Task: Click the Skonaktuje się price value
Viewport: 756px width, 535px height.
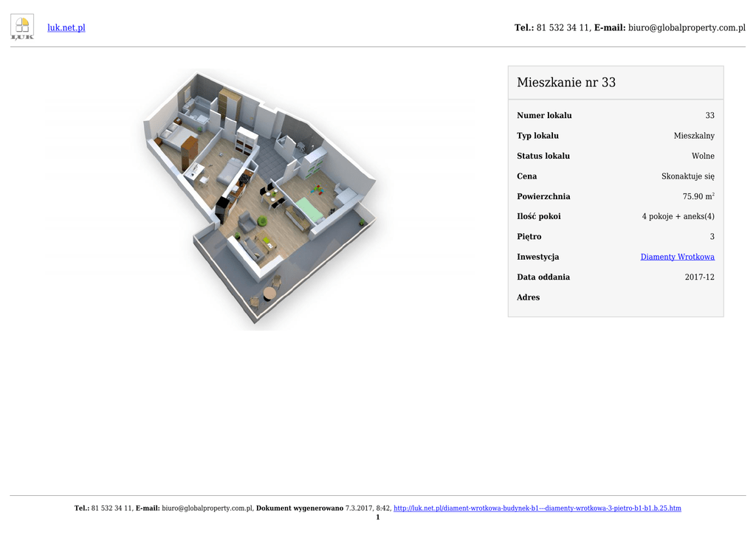Action: tap(687, 176)
